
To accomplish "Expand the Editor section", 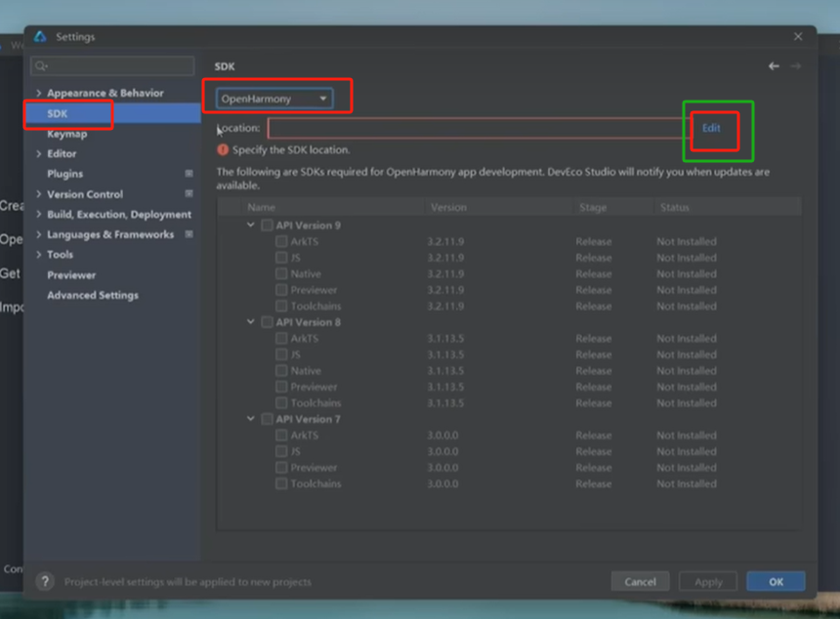I will (x=38, y=153).
